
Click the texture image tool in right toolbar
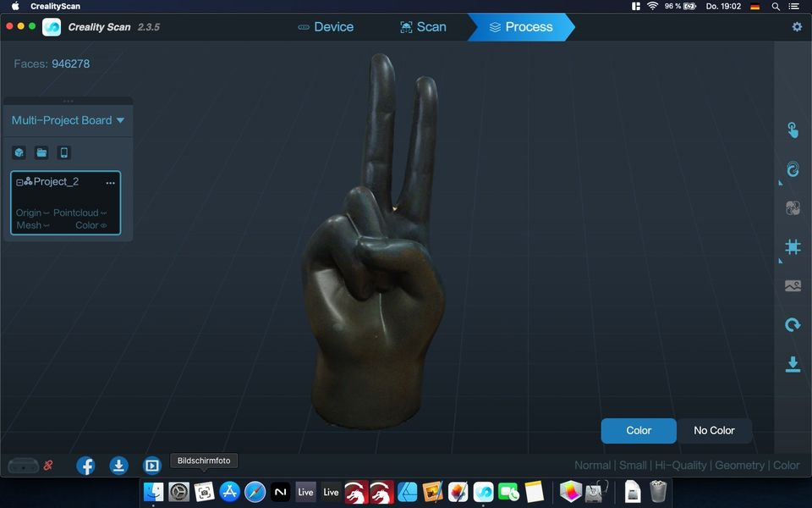(x=793, y=285)
